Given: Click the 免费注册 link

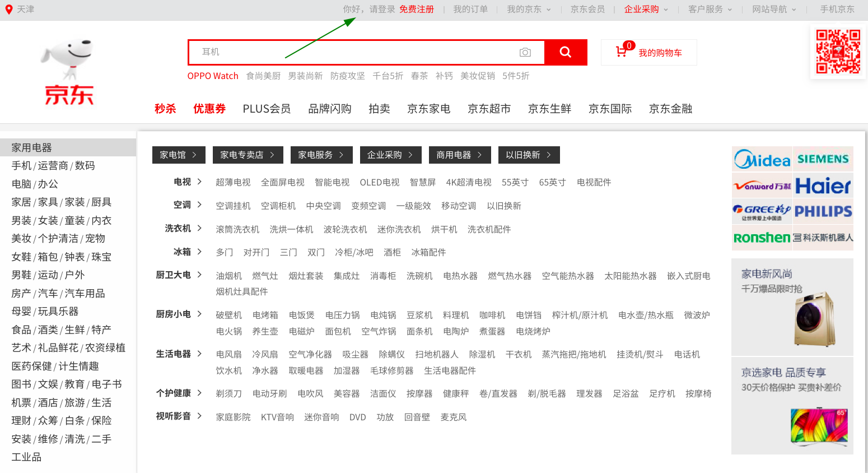Looking at the screenshot, I should pos(417,10).
